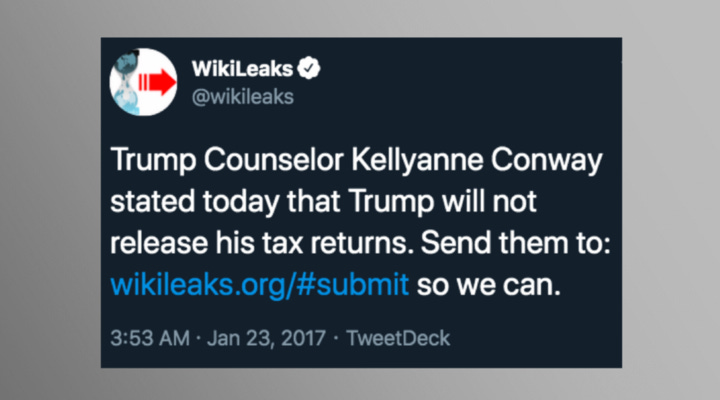Open the WikiLeaks profile picture
Screen dimensions: 720x400
click(143, 82)
